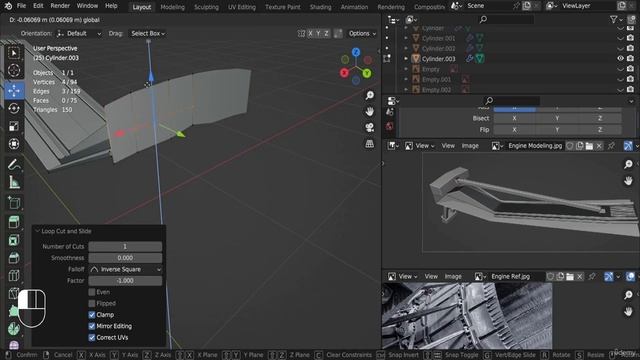Screen dimensions: 640x360
Task: Click the viewport pan hand icon
Action: click(369, 111)
